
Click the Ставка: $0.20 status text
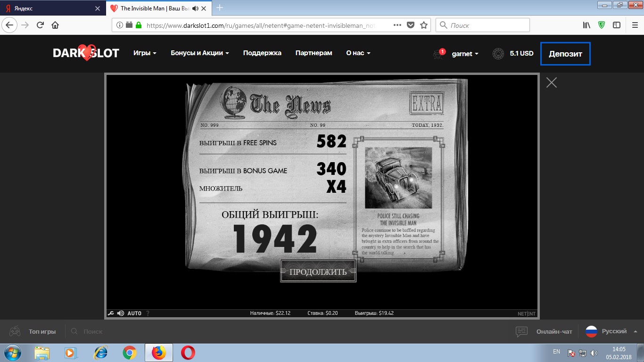tap(322, 313)
